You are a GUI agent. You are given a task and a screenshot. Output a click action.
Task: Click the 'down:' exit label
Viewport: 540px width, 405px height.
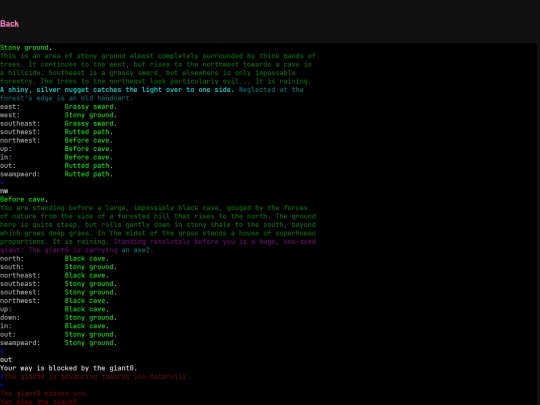coord(10,318)
